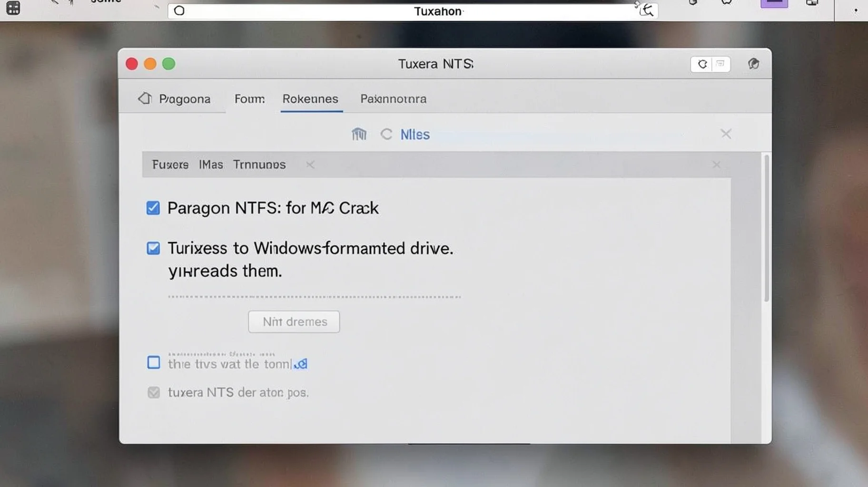Select the 'Fuxers' header item
The height and width of the screenshot is (487, 868).
(x=170, y=165)
